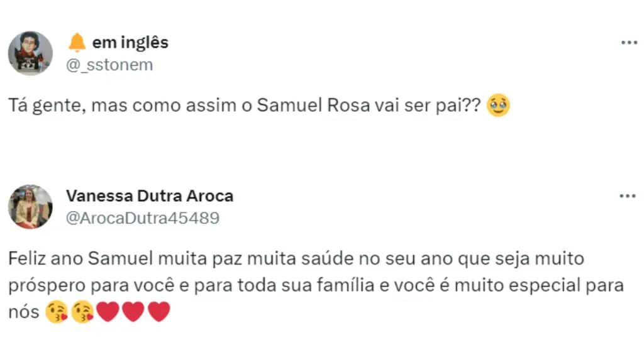Click the first kissing face emoji
644x362 pixels.
pos(56,312)
